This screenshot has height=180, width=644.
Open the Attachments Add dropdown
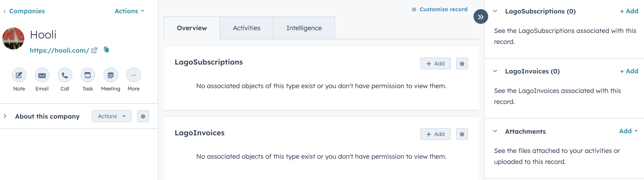[x=628, y=131]
